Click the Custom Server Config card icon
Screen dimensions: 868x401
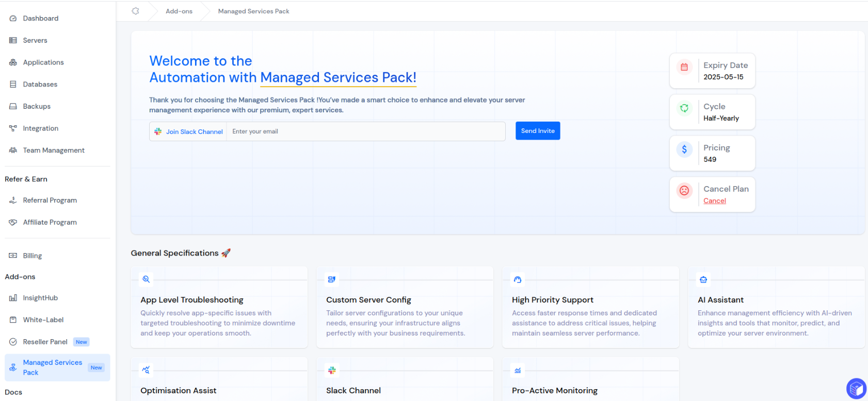[x=332, y=279]
